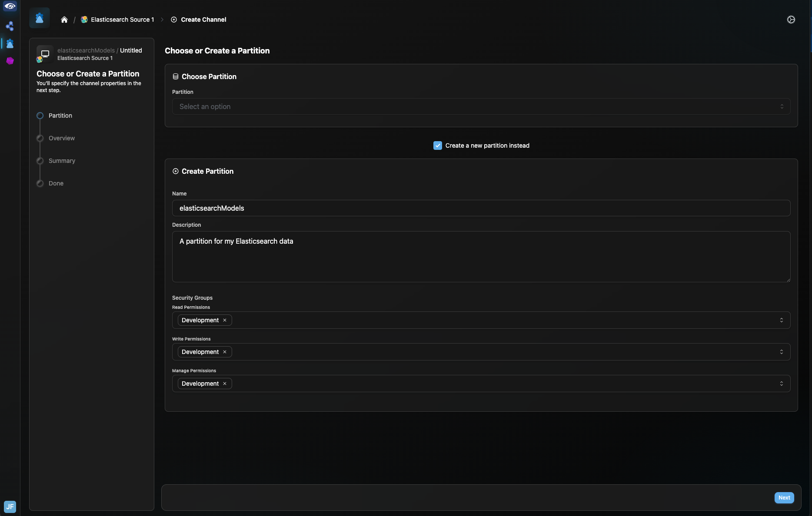Expand Manage Permissions dropdown arrow
Screen dimensions: 812x516
click(x=781, y=384)
